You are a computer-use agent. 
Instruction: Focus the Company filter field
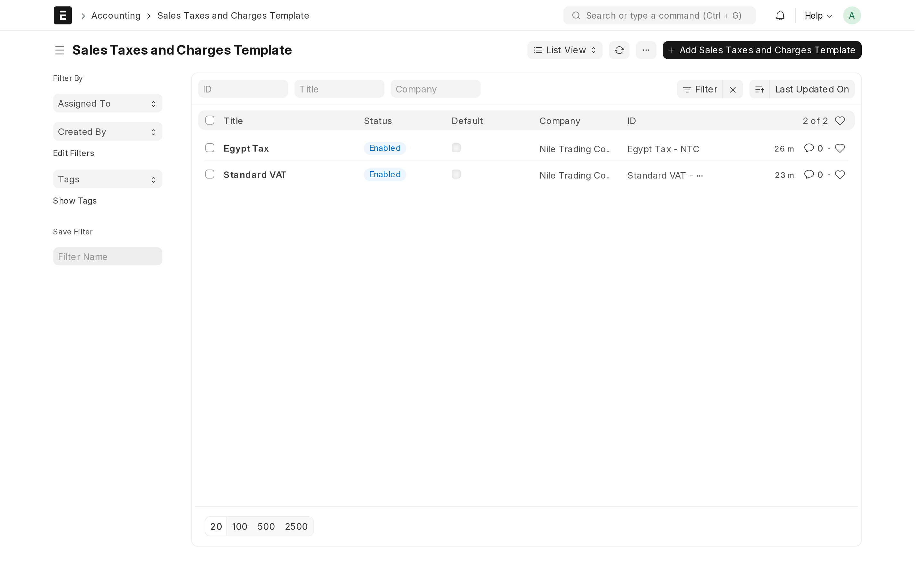[x=435, y=89]
